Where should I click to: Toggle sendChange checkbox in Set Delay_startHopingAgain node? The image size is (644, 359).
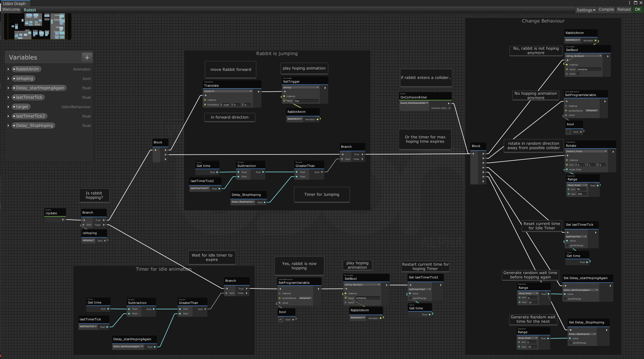[x=565, y=299]
